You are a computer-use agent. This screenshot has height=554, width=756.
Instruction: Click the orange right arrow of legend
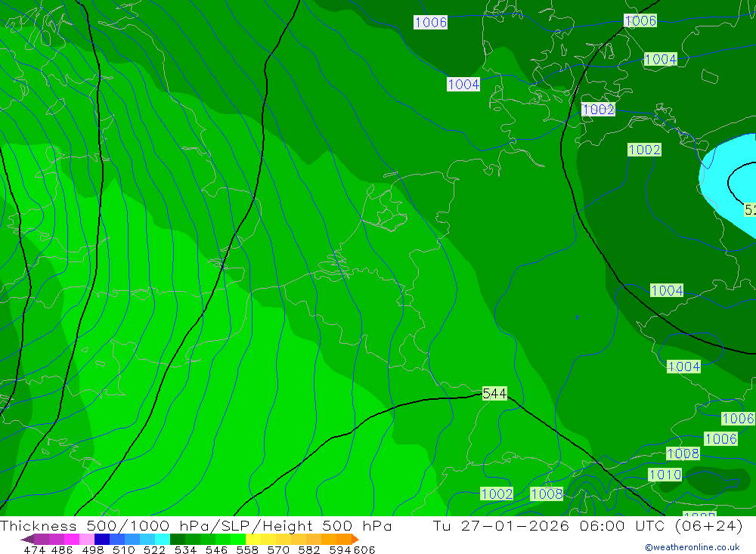point(355,539)
